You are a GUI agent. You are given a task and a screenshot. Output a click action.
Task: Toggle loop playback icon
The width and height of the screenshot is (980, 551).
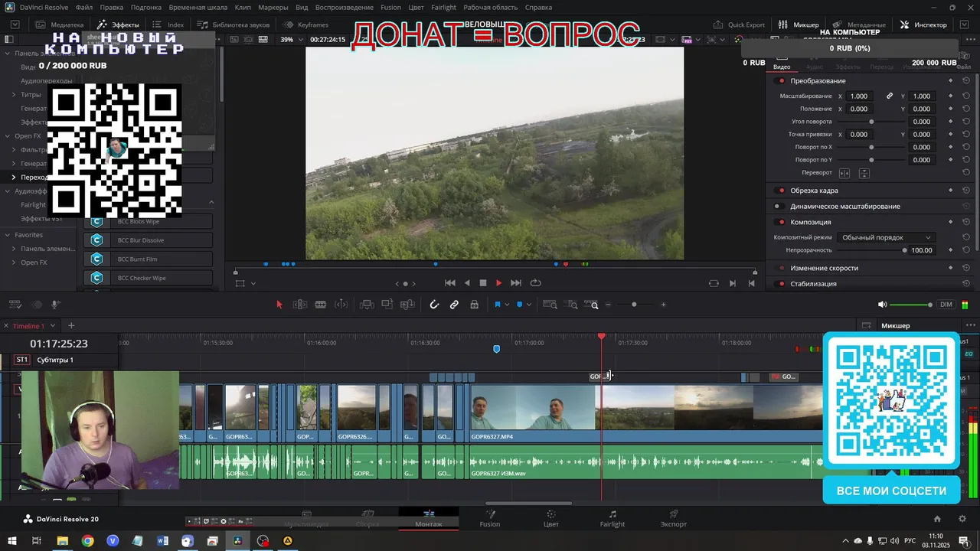tap(536, 283)
